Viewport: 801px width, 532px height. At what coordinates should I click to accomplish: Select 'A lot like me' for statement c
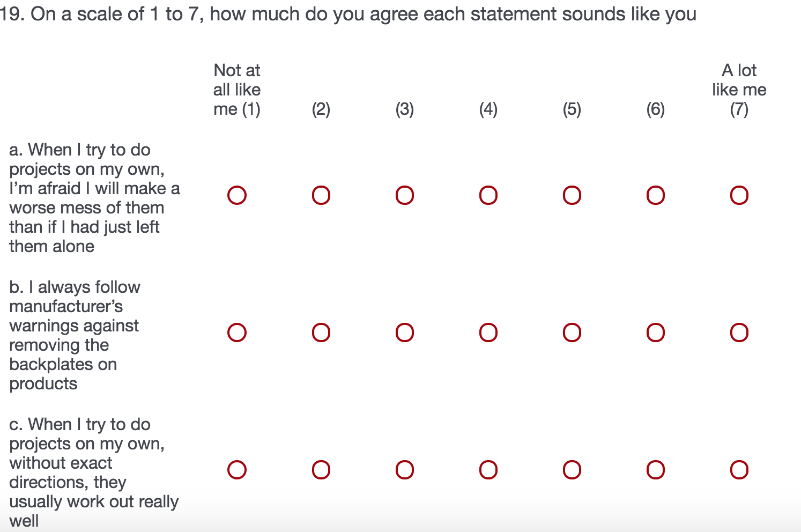[x=739, y=470]
